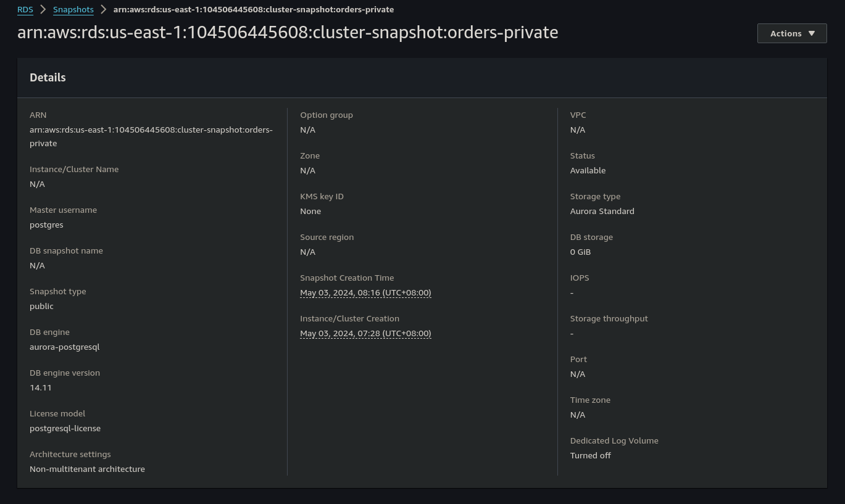845x504 pixels.
Task: Click the Dedicated Log Volume Turned off value
Action: click(x=590, y=456)
